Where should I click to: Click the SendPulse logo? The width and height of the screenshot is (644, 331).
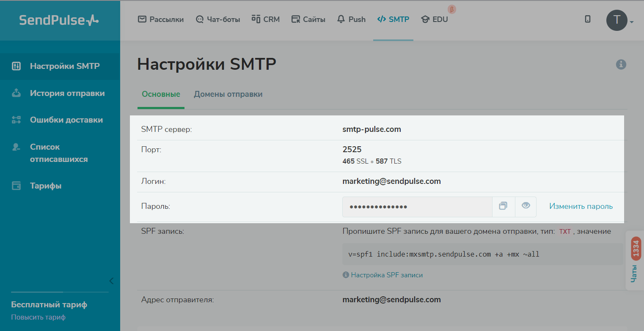[59, 20]
